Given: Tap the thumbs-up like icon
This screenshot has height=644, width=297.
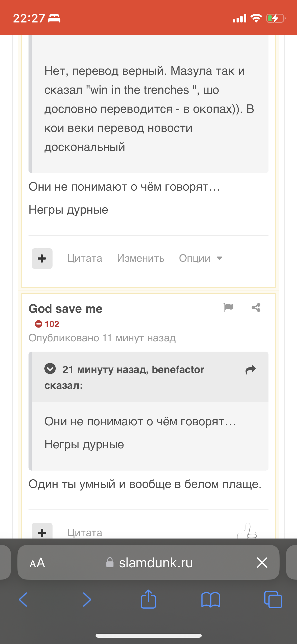Looking at the screenshot, I should [247, 531].
